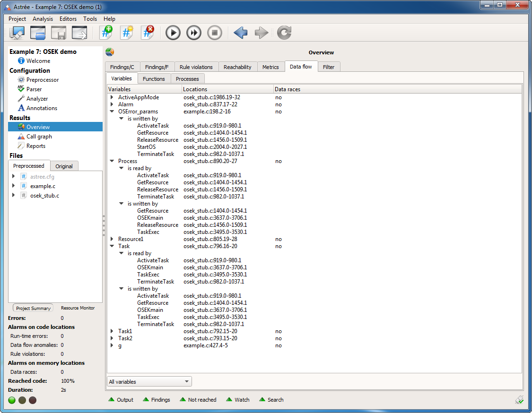Viewport: 532px width, 413px height.
Task: Show the Search panel
Action: (x=271, y=400)
